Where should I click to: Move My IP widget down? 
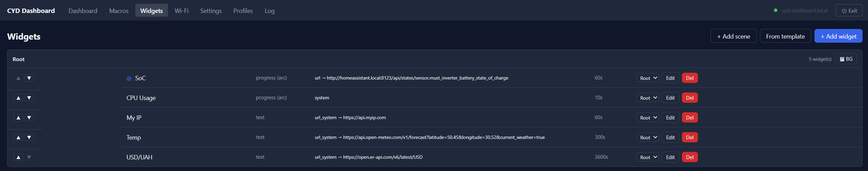tap(29, 118)
